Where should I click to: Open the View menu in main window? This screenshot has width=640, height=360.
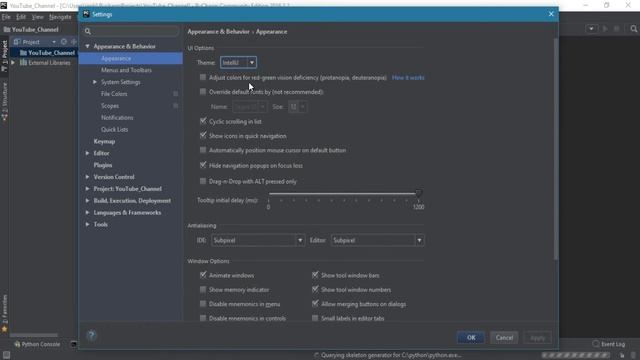tap(38, 17)
